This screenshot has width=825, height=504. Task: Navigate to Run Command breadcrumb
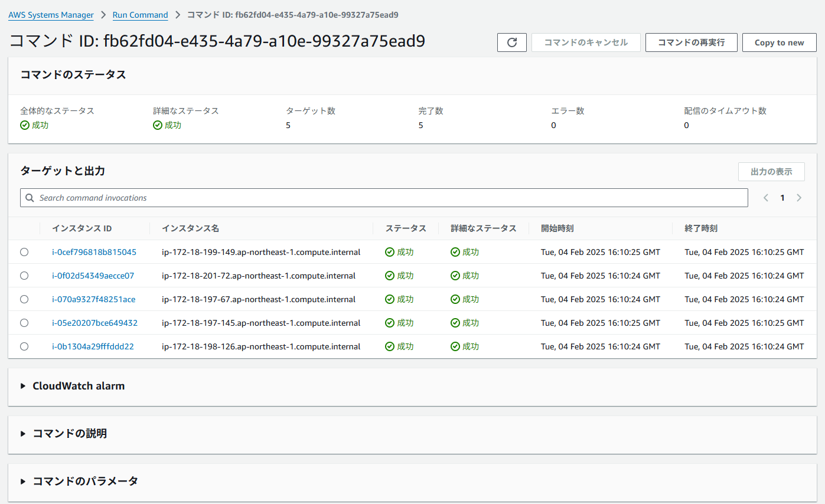[x=140, y=15]
